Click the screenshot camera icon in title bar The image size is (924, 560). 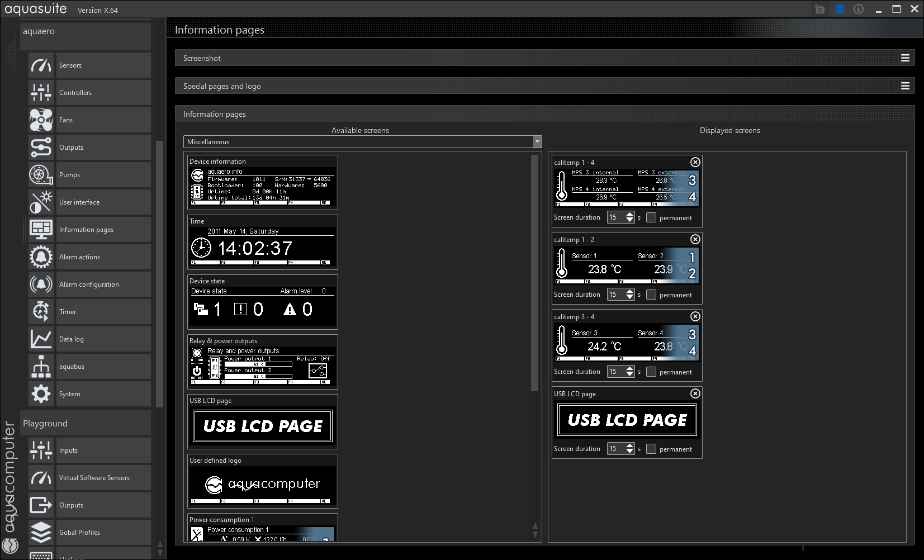point(819,10)
